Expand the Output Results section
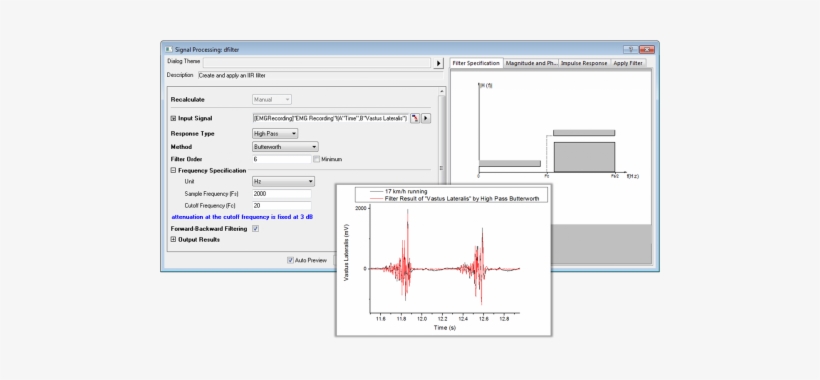The image size is (820, 380). [x=174, y=239]
